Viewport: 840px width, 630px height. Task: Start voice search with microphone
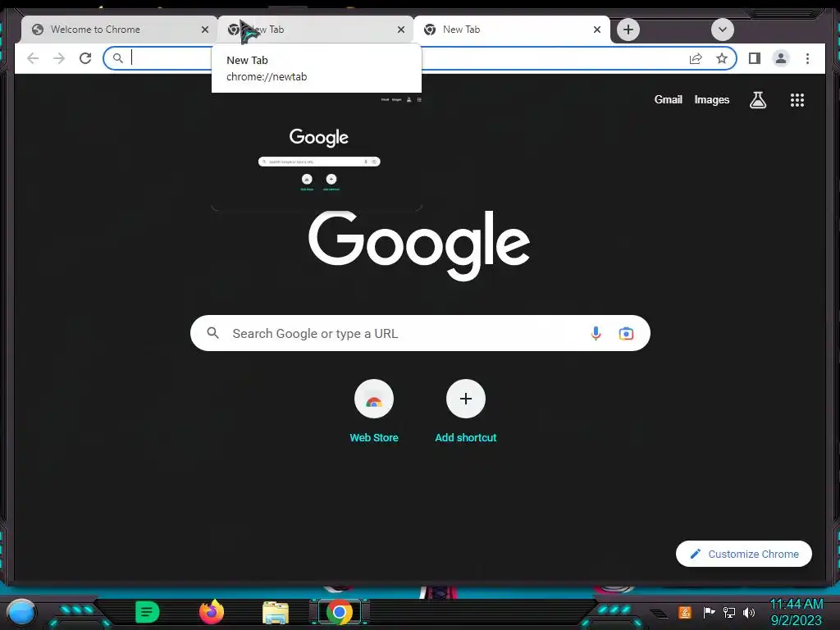[x=596, y=333]
